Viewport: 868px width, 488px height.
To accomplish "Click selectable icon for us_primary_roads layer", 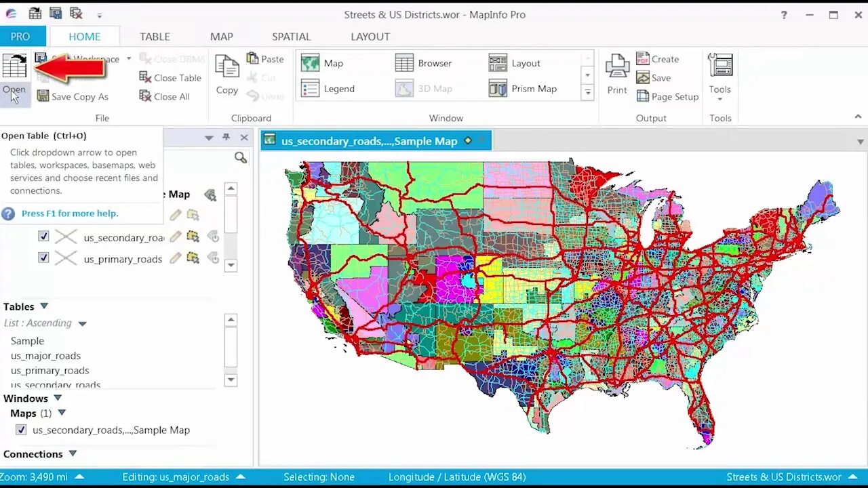I will (x=193, y=258).
